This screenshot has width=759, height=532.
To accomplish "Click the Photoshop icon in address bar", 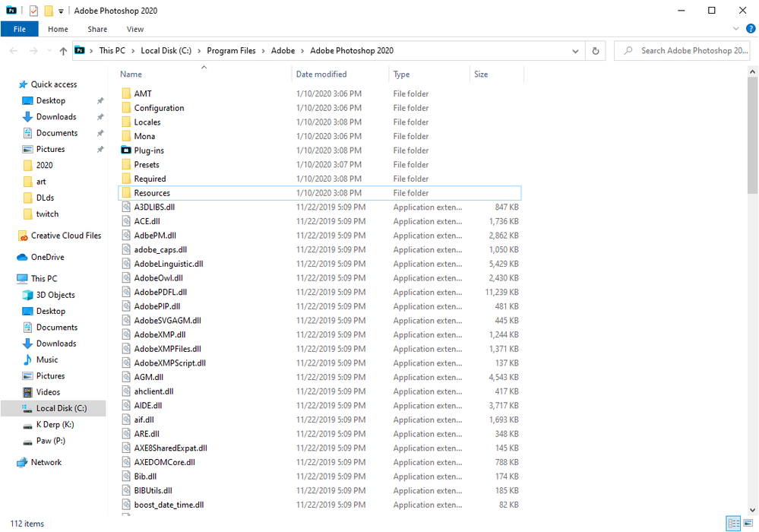I will [x=80, y=50].
